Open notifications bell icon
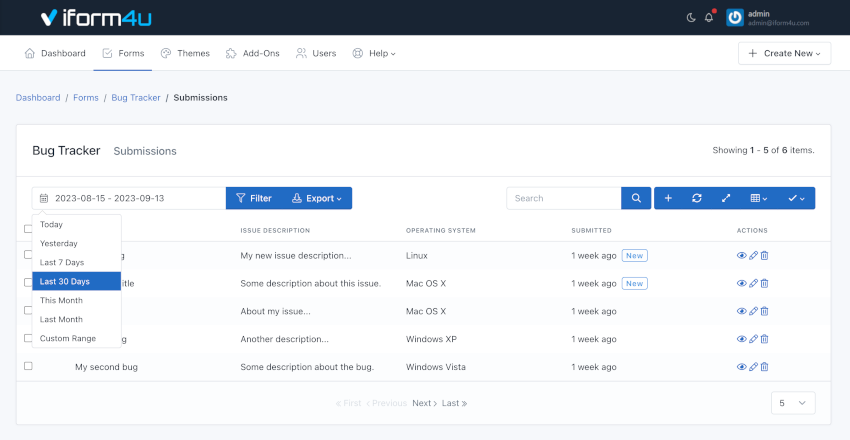The image size is (850, 440). tap(709, 17)
